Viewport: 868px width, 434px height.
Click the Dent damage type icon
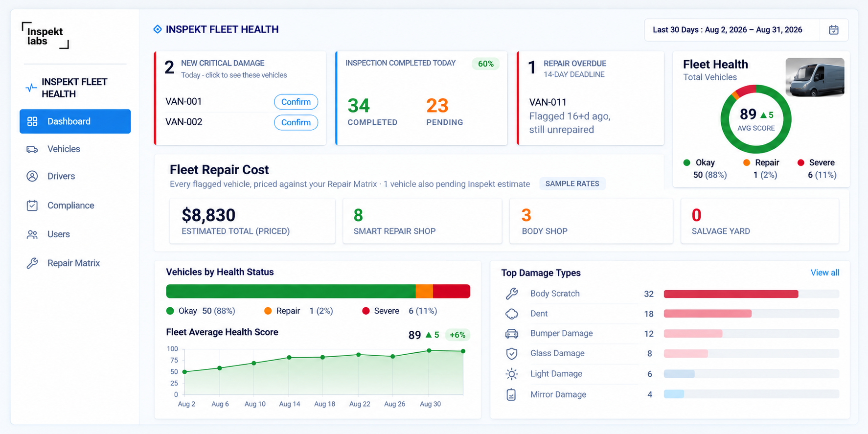[x=512, y=314]
